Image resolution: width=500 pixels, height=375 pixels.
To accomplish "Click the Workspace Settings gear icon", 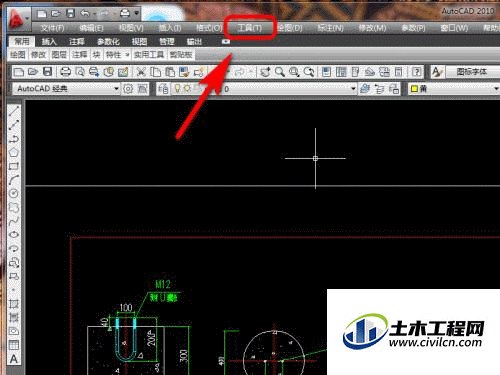I will [x=128, y=89].
